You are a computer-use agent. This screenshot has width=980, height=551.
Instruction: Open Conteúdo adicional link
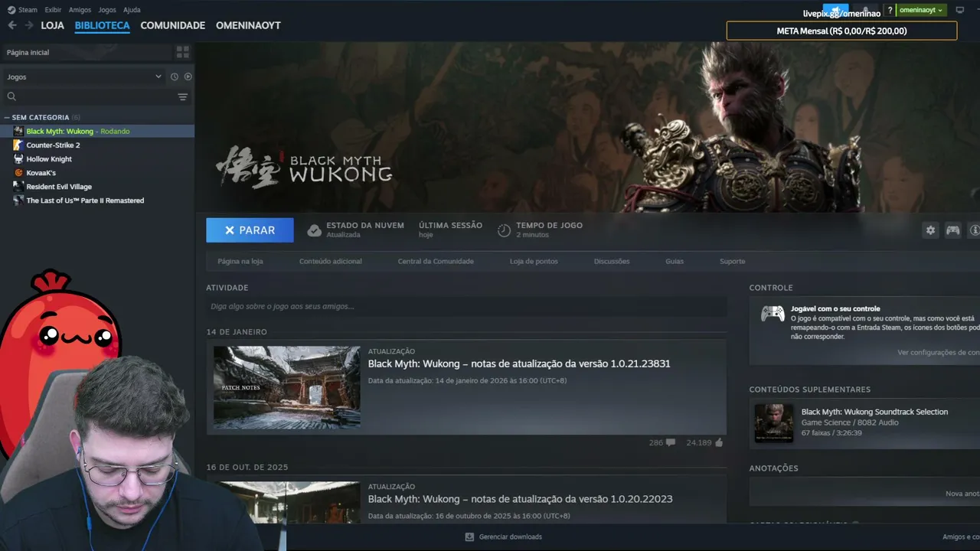pyautogui.click(x=331, y=261)
